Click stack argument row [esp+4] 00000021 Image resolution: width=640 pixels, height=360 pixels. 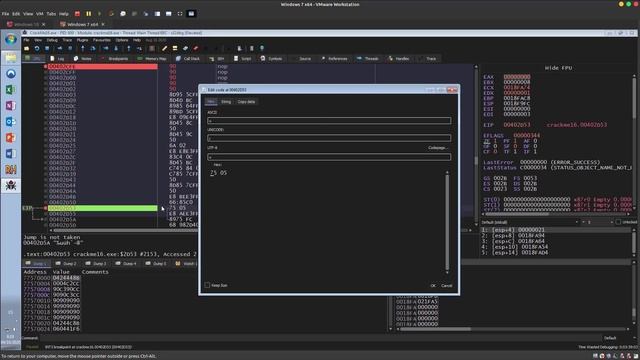coord(555,230)
